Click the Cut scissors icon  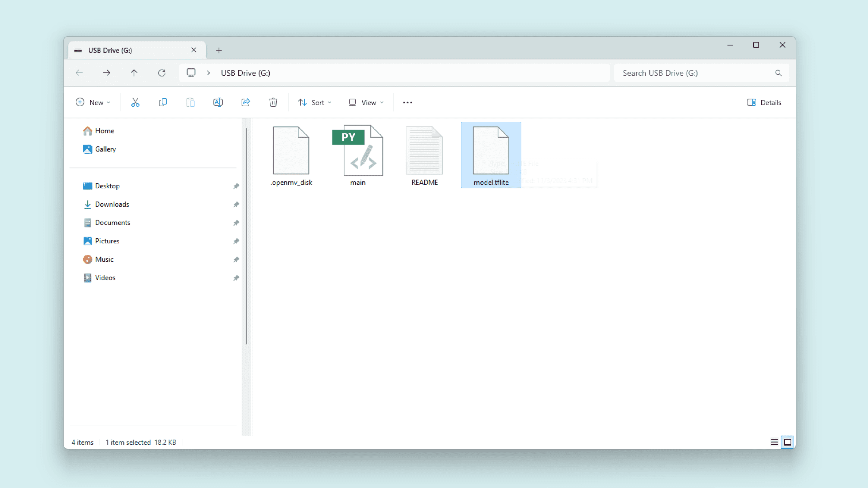(135, 102)
